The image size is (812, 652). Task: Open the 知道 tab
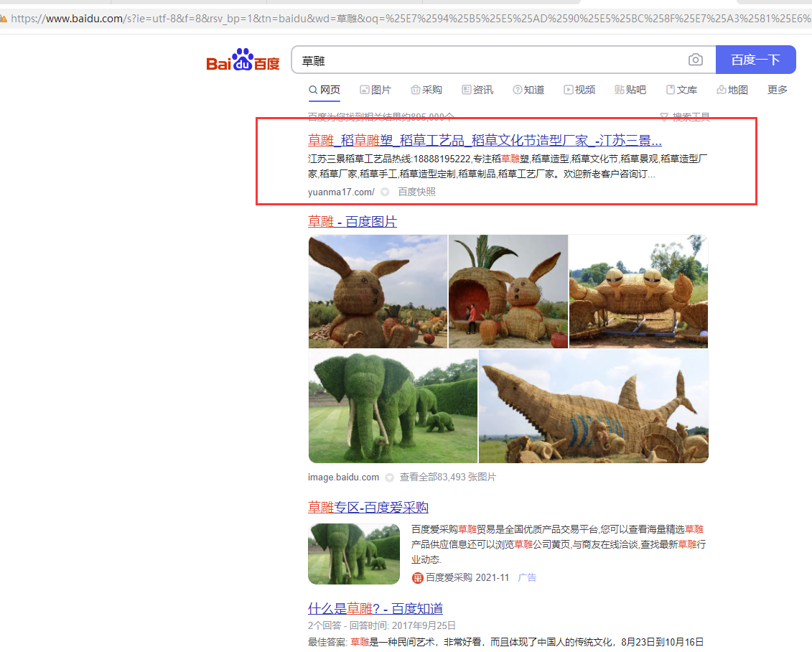528,90
